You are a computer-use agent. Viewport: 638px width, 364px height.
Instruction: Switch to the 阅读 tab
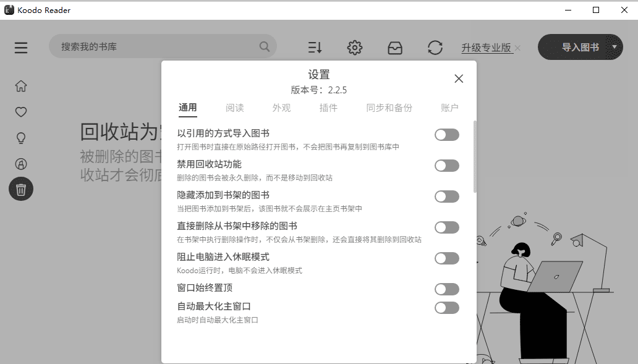tap(235, 108)
